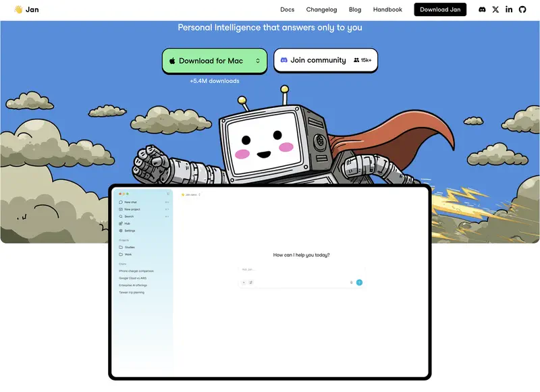Open the GitHub repository icon
The height and width of the screenshot is (392, 540).
coord(522,9)
